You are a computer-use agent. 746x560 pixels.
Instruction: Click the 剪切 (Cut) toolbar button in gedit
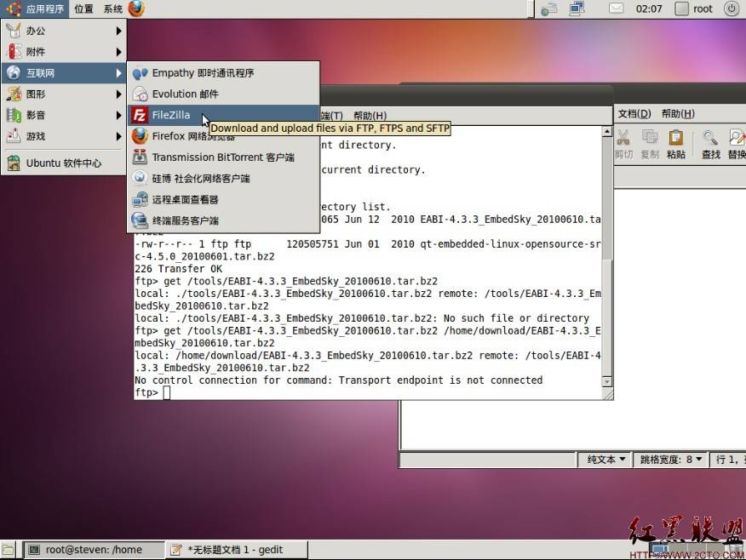(x=623, y=145)
